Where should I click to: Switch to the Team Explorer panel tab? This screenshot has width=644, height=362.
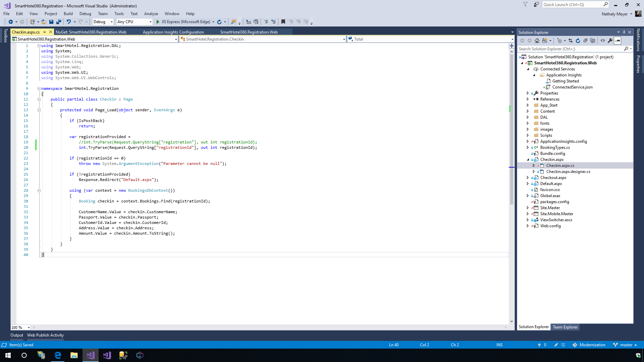(565, 327)
